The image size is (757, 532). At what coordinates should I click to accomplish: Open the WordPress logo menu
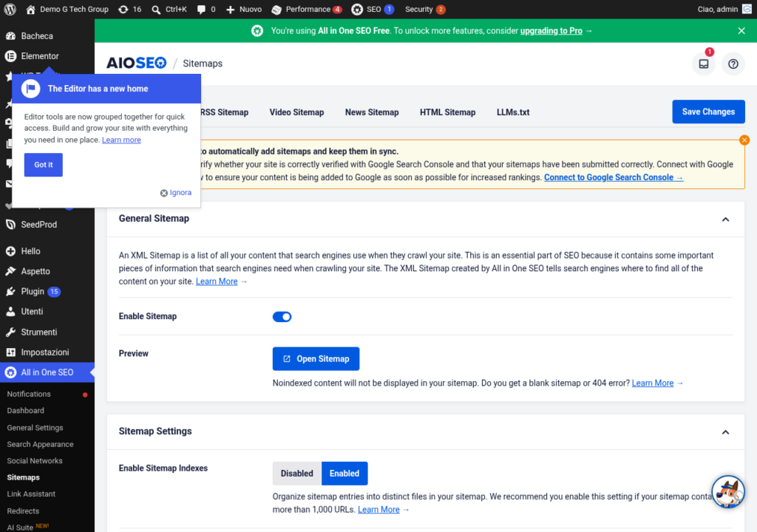10,9
